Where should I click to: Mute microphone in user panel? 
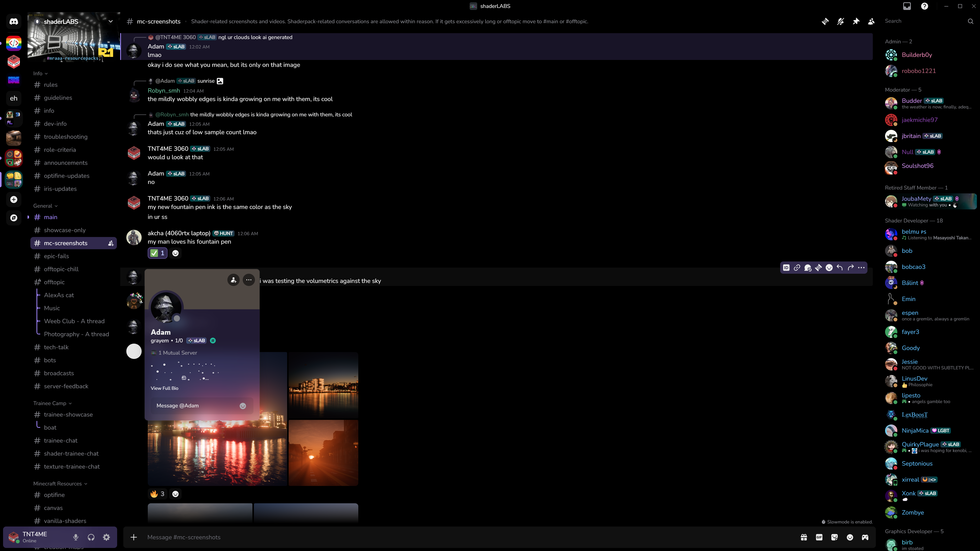click(76, 537)
